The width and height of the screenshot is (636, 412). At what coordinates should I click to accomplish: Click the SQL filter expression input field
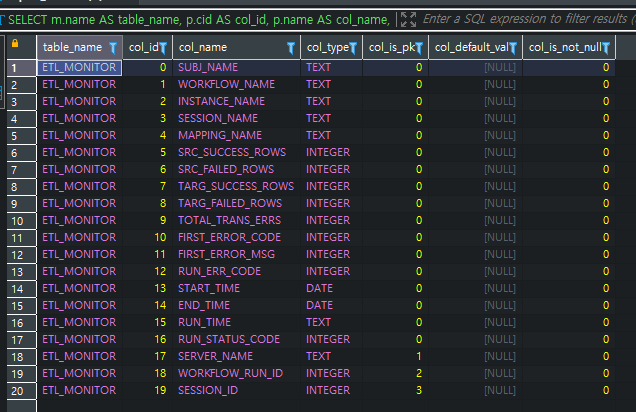(527, 19)
